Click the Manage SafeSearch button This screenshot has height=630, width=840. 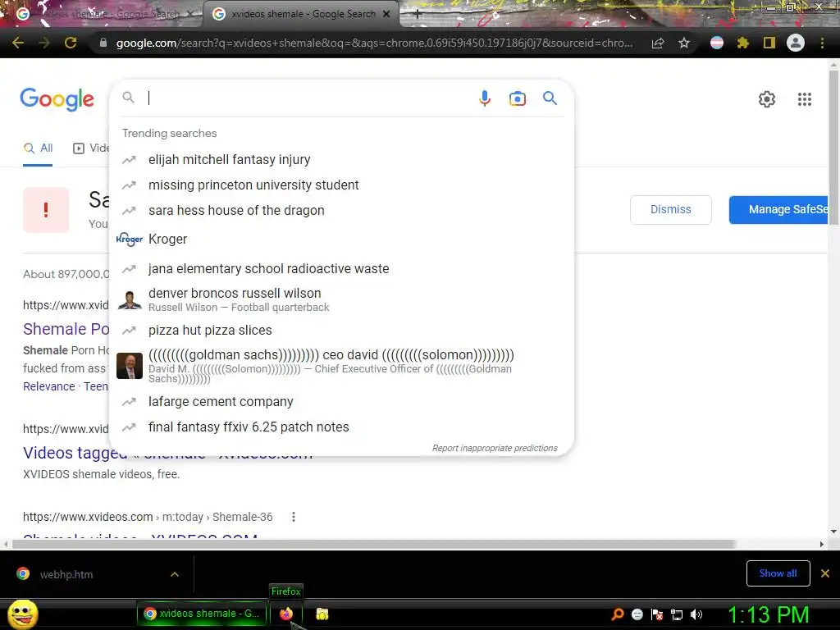point(779,209)
